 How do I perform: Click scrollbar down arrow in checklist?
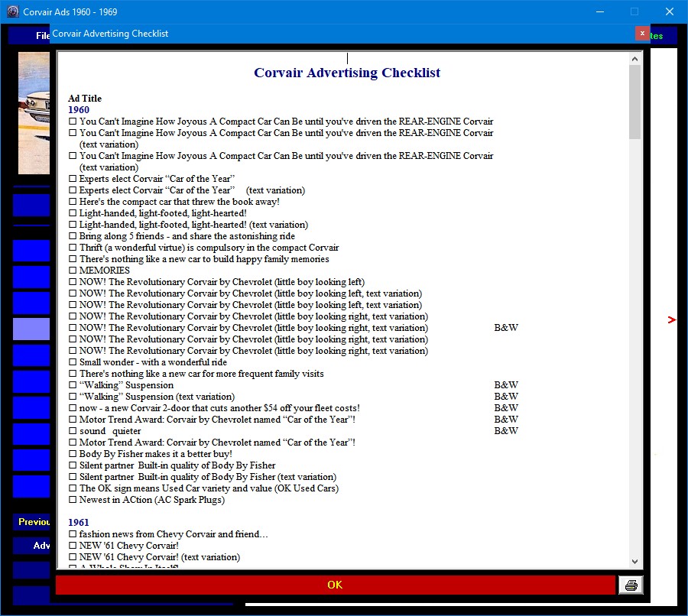[x=634, y=561]
